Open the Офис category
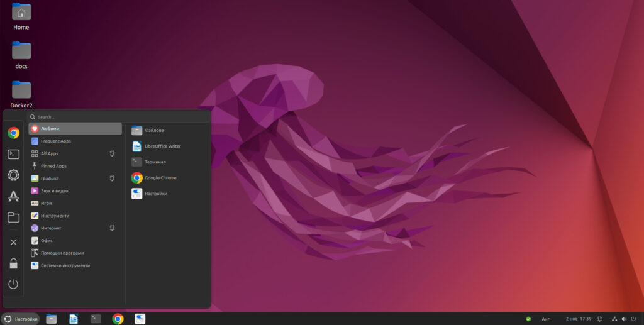The width and height of the screenshot is (644, 325). pos(75,241)
